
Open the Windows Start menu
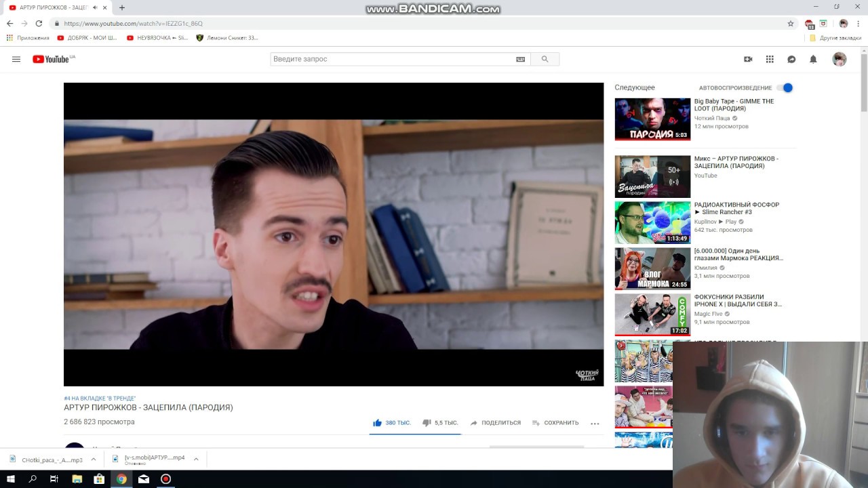click(x=11, y=479)
